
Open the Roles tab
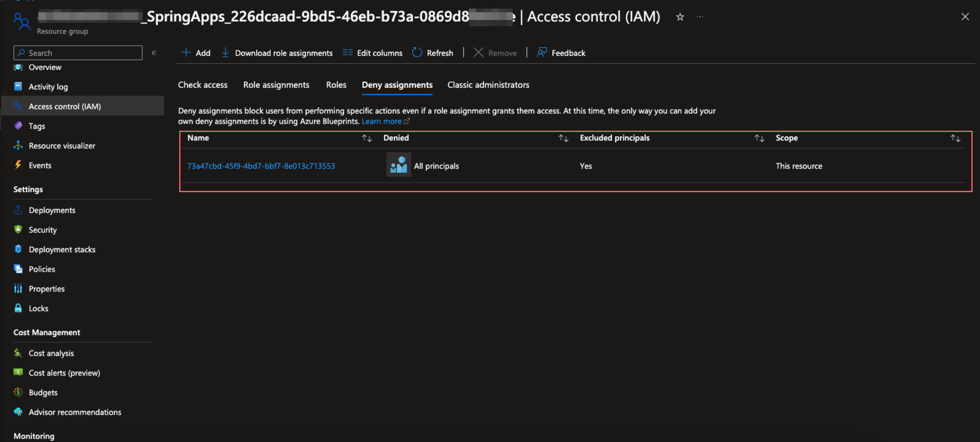tap(336, 85)
